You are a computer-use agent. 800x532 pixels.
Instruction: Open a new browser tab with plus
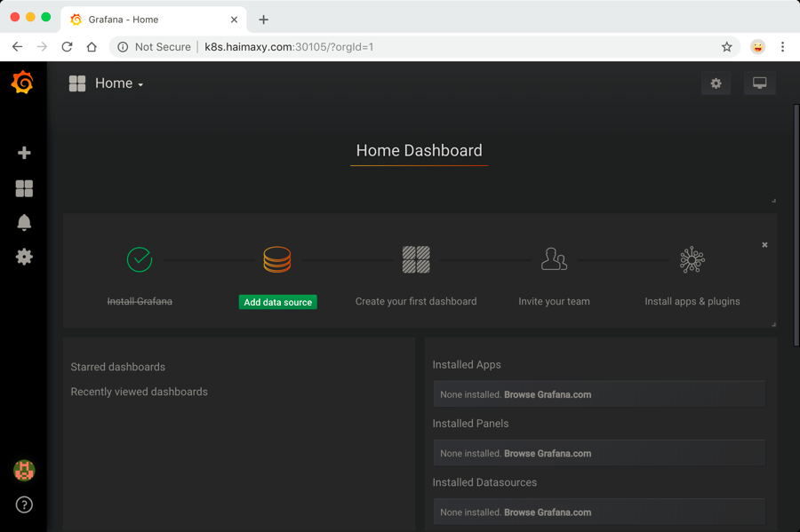point(263,20)
